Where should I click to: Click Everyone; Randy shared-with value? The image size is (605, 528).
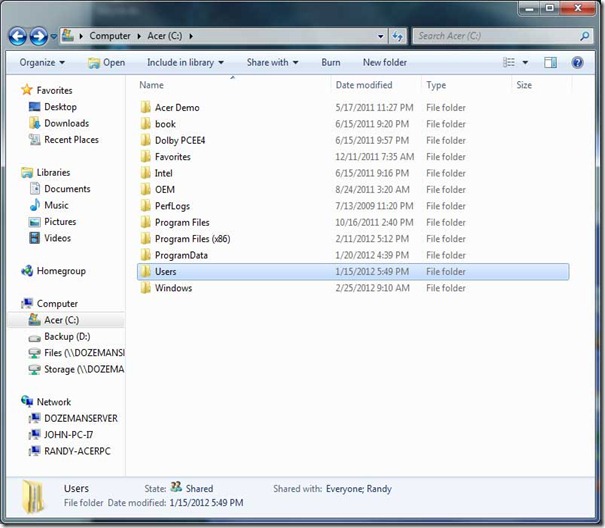[359, 489]
